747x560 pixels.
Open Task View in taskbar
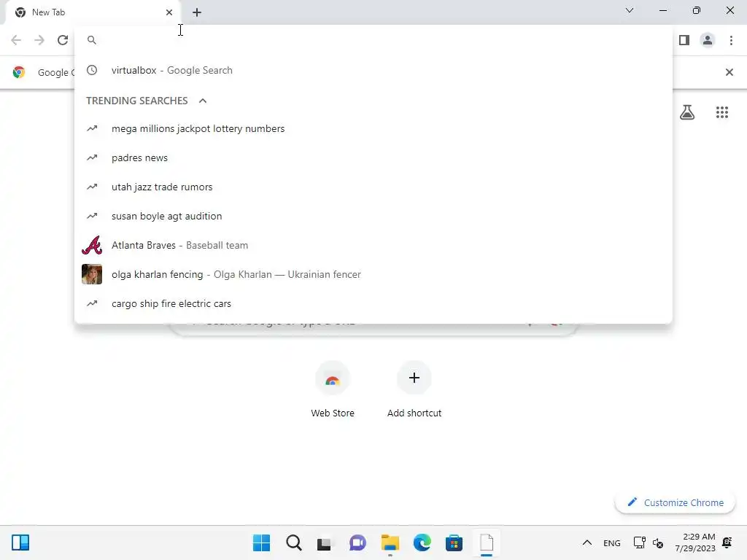(325, 542)
